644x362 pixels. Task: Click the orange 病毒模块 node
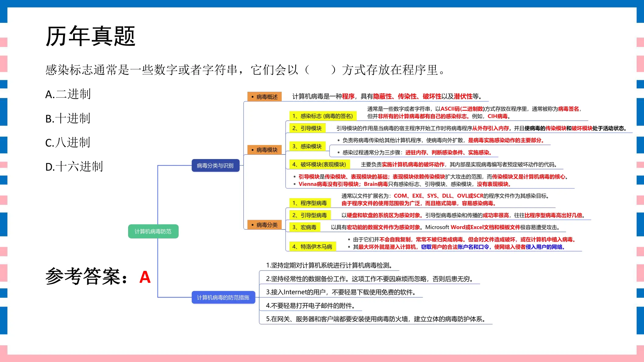coord(264,150)
